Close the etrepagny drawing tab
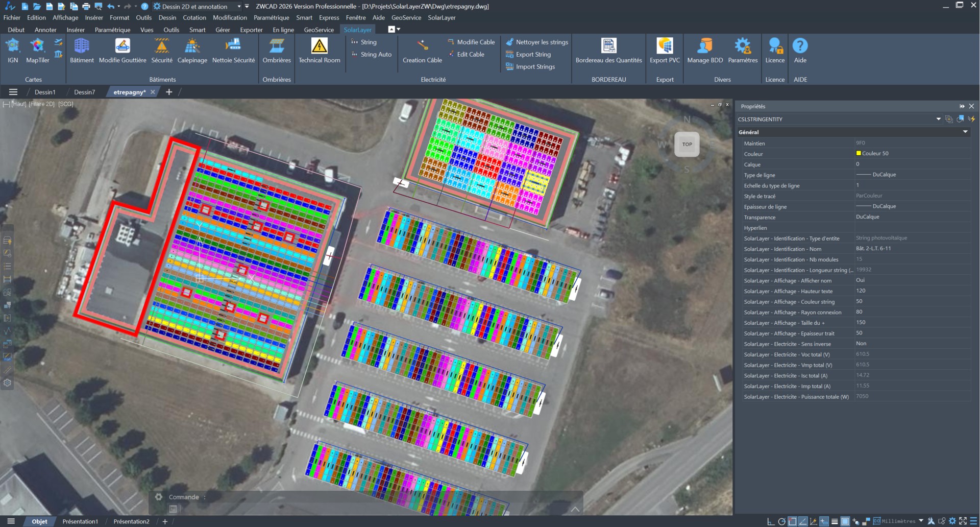Screen dimensions: 980x527 pyautogui.click(x=153, y=92)
